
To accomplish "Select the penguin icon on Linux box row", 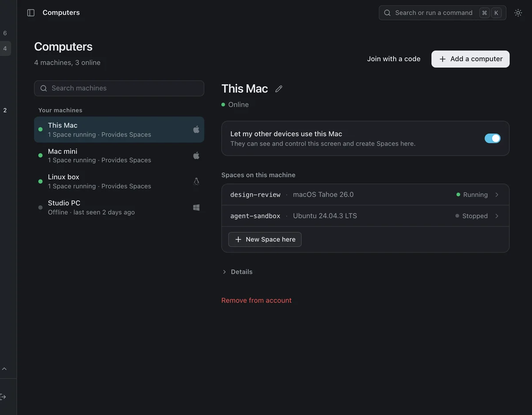I will [x=196, y=181].
